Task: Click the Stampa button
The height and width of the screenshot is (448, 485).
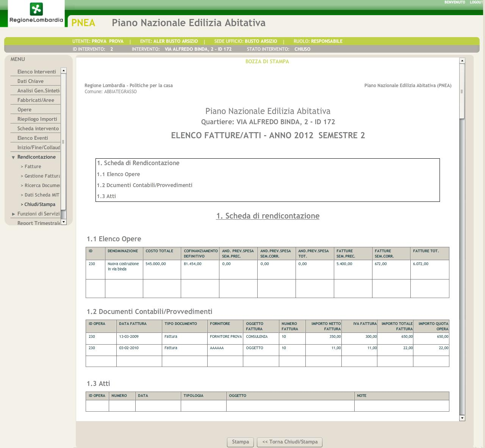Action: coord(240,442)
